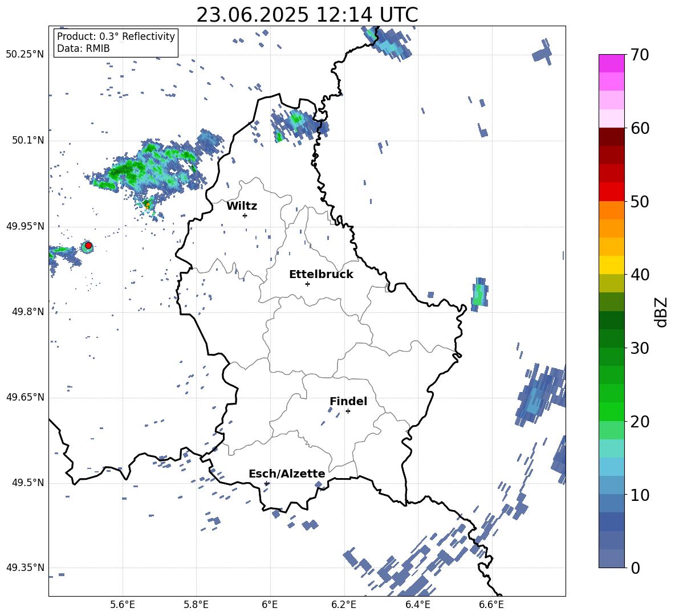Click the orange swatch just below 50
The image size is (675, 616).
[611, 210]
